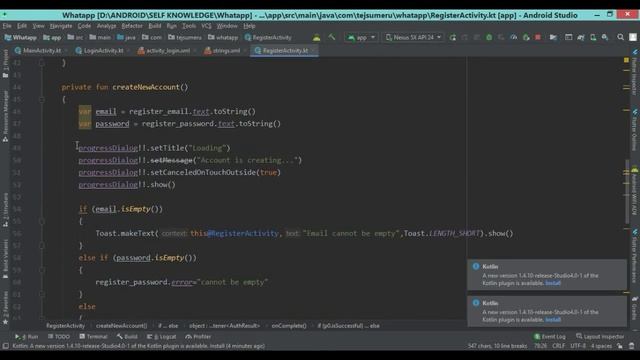Start debugging with the green bug icon
640x360 pixels.
point(489,38)
